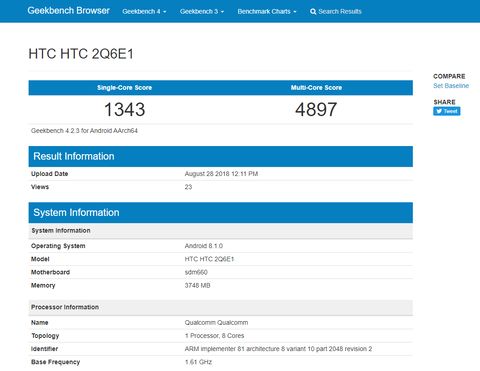480x371 pixels.
Task: Select the Model value HTC HTC 2Q6E1
Action: (x=209, y=259)
